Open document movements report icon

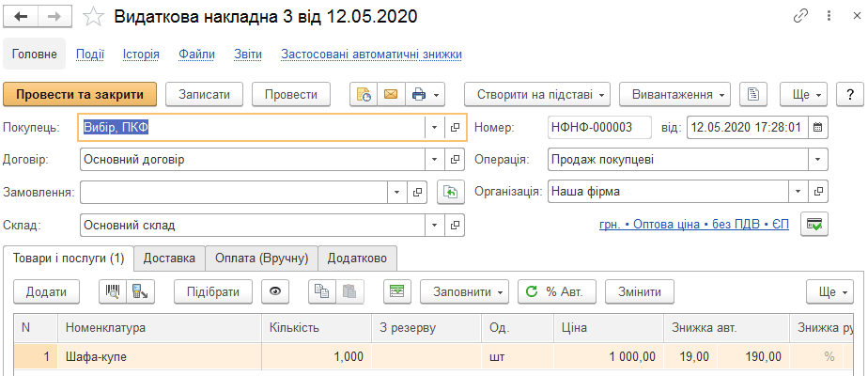[364, 95]
